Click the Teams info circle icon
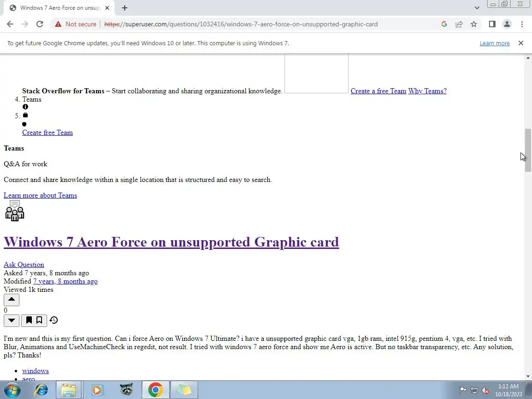The width and height of the screenshot is (532, 399). [25, 107]
